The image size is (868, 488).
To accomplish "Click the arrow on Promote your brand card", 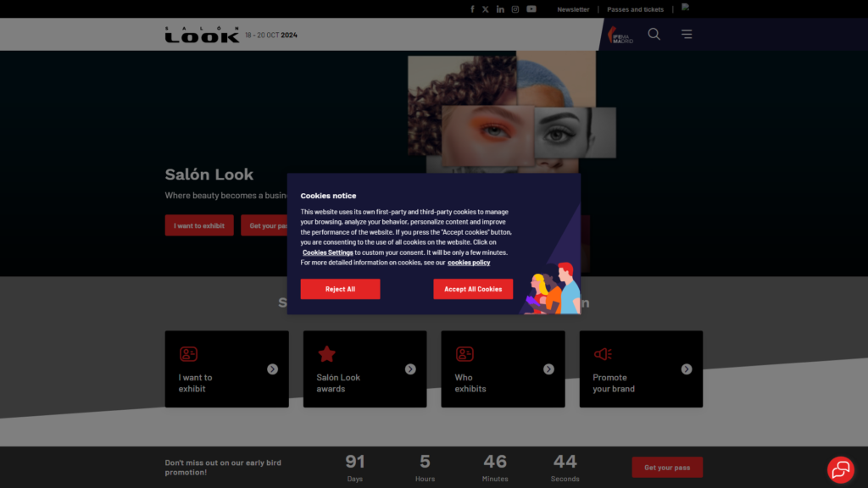I will [x=687, y=369].
